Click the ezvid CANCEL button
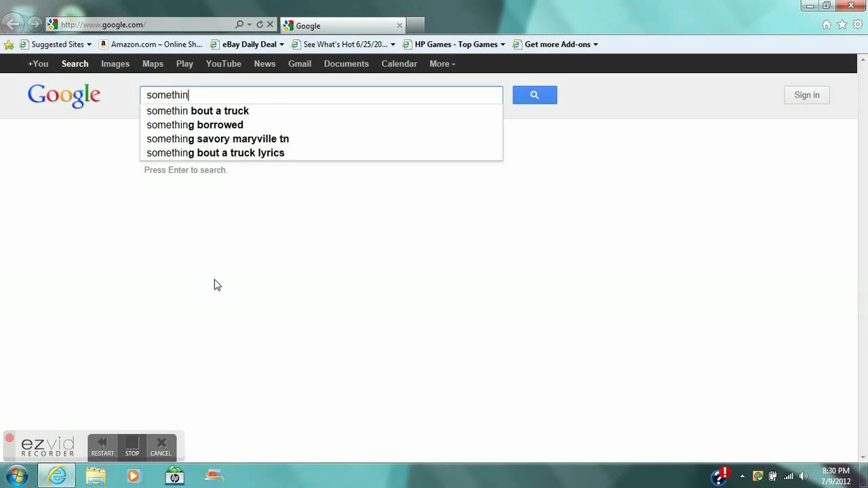Image resolution: width=868 pixels, height=488 pixels. (161, 446)
